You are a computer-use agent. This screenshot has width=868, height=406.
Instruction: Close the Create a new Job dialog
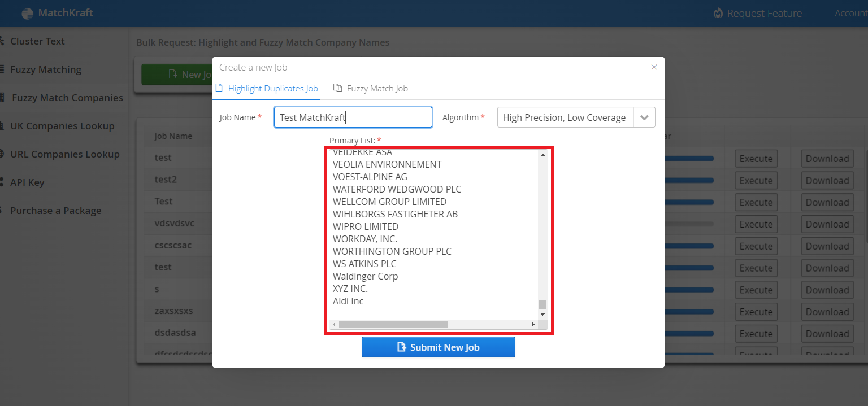tap(654, 67)
